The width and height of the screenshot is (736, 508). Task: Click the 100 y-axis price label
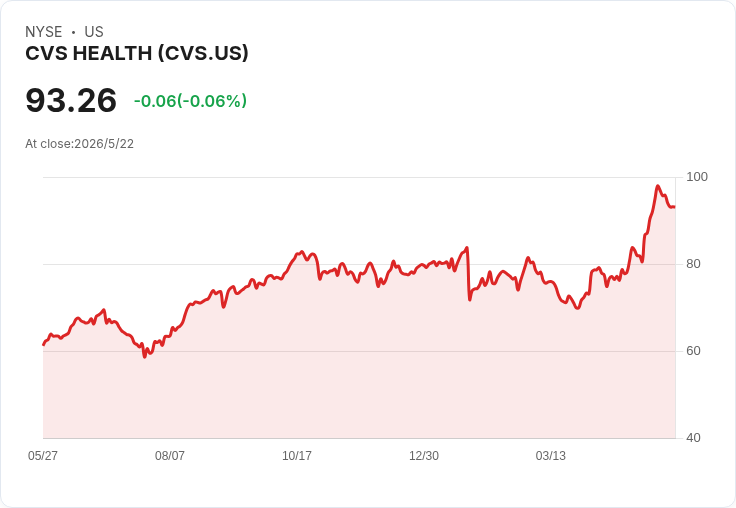tap(697, 177)
